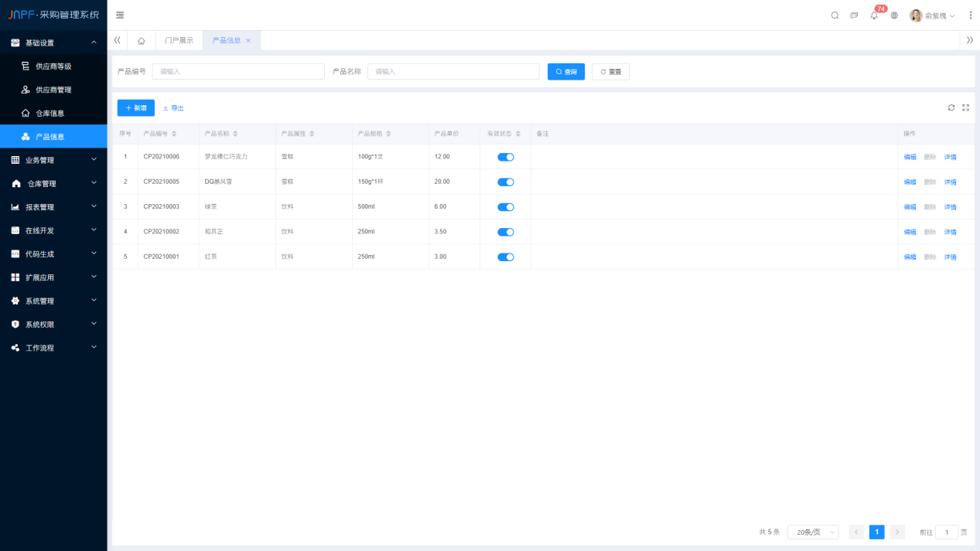This screenshot has width=980, height=551.
Task: Toggle status switch for CP20210003
Action: [506, 207]
